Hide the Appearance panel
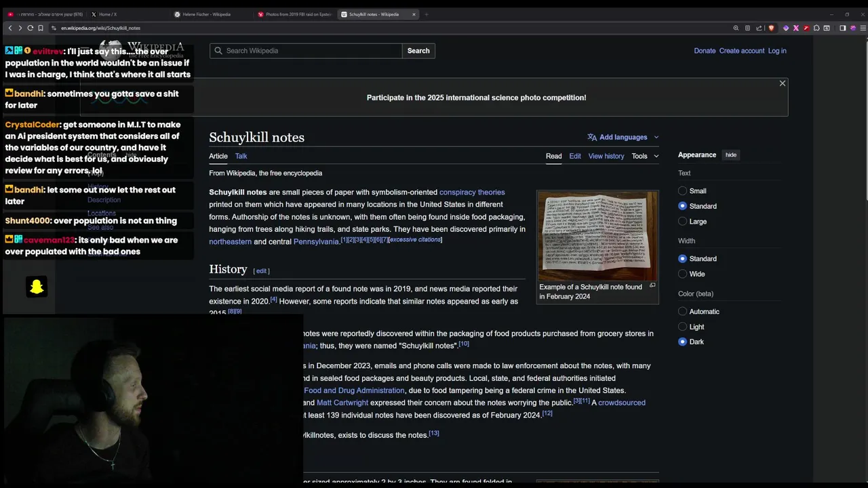The width and height of the screenshot is (868, 488). [x=730, y=155]
